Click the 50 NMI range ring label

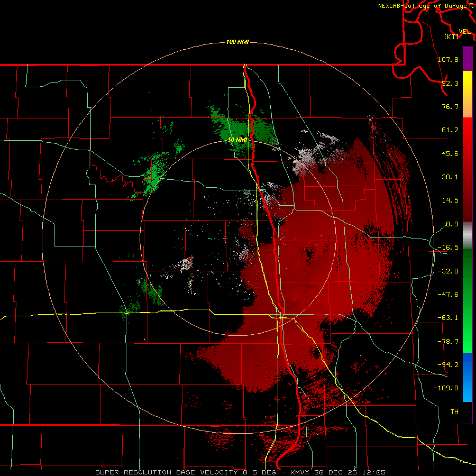pos(237,140)
